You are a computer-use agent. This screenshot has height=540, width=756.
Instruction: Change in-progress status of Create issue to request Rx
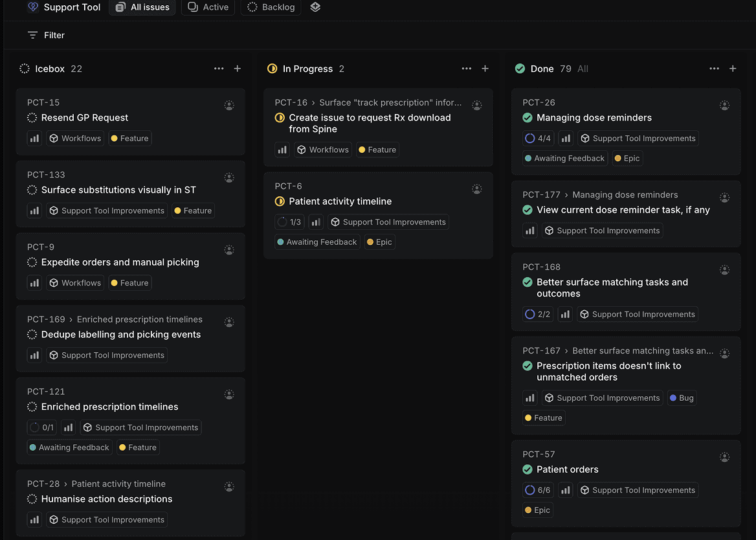pos(280,118)
